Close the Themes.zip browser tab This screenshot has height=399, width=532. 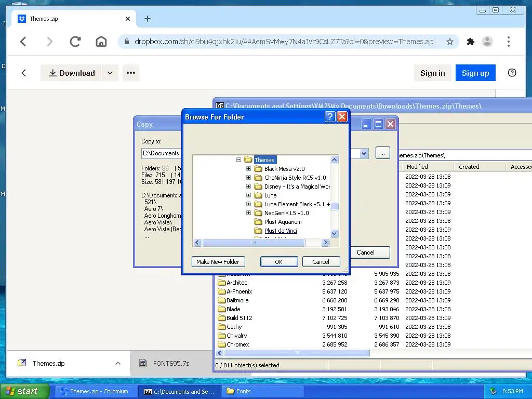(128, 19)
